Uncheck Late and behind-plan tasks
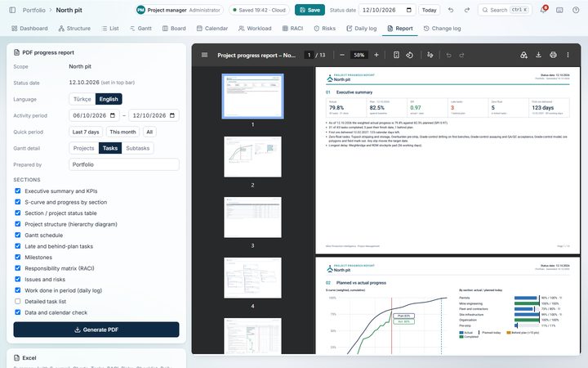This screenshot has width=588, height=368. (18, 246)
